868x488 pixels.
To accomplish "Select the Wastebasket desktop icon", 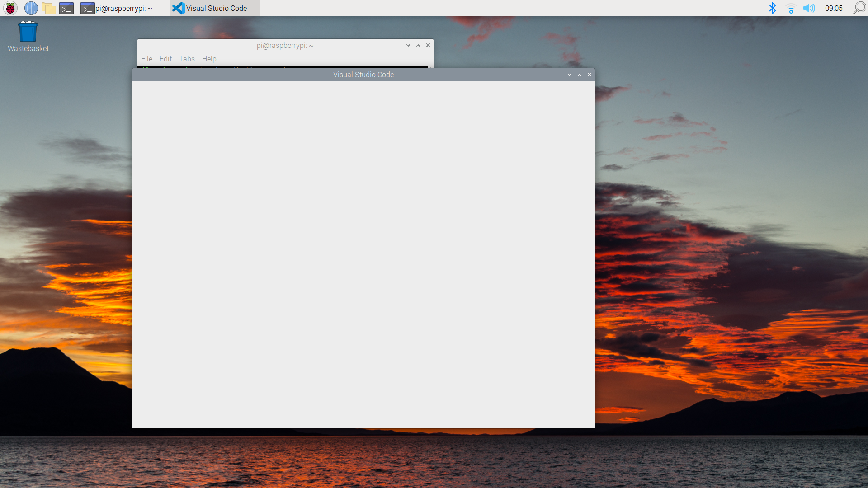I will (28, 37).
